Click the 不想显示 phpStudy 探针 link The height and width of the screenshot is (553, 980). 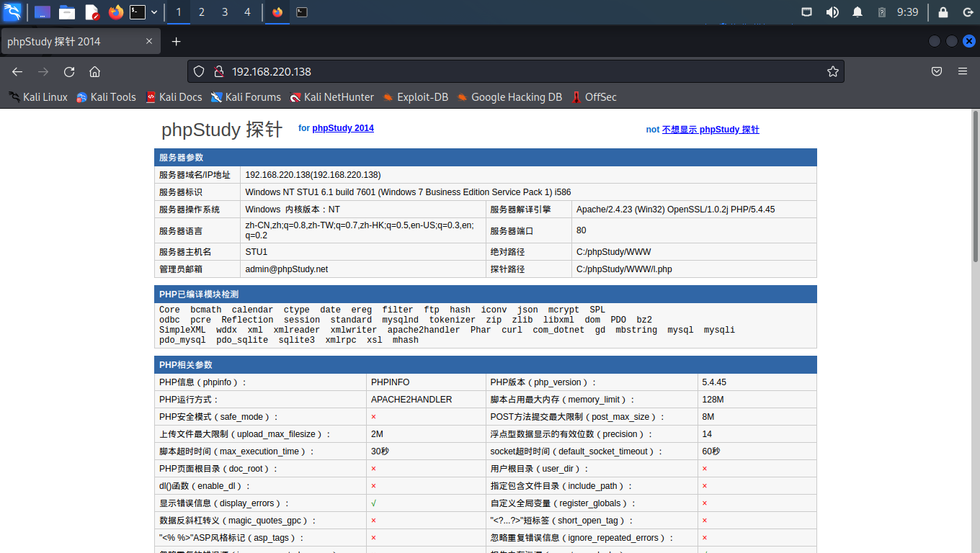[x=710, y=130]
